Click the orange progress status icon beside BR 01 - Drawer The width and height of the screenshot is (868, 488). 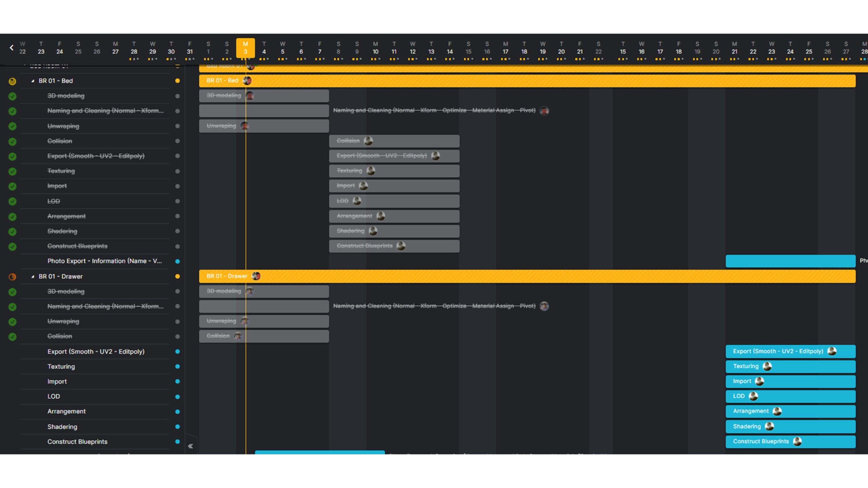coord(12,277)
